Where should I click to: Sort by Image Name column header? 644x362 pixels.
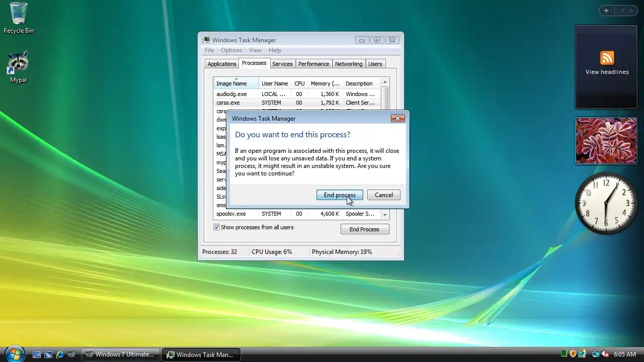pos(236,83)
